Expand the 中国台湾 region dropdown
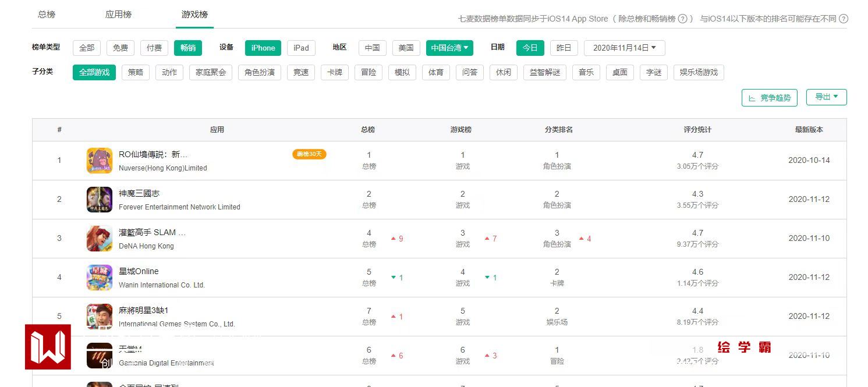Screen dimensions: 868x387 (x=449, y=48)
